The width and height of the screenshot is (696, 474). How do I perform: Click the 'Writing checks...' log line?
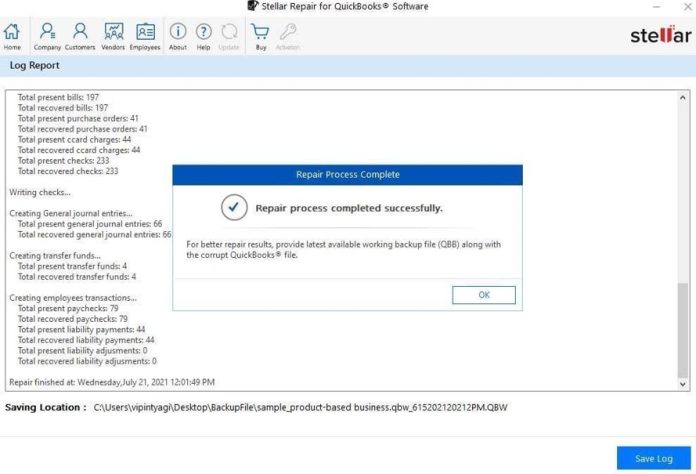tap(40, 192)
